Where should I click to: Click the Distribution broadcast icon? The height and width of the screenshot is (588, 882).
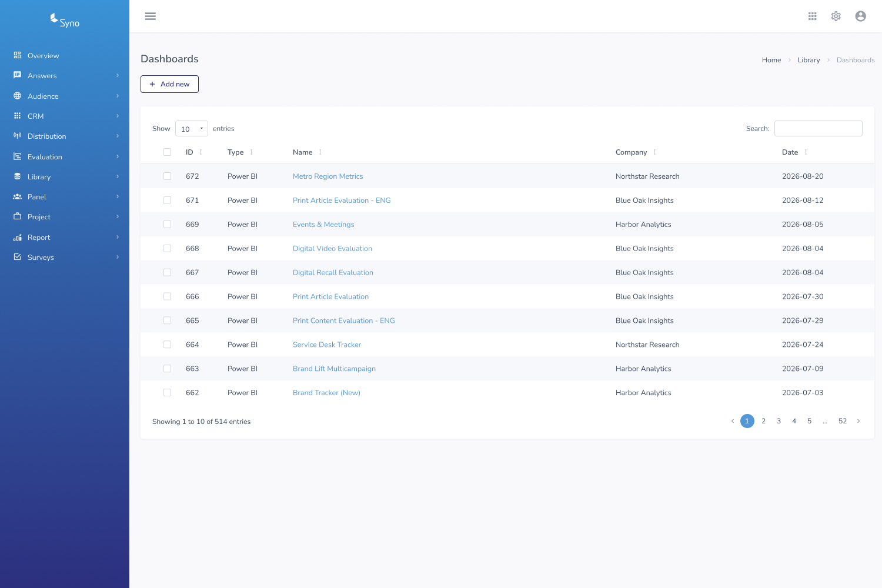(x=17, y=136)
